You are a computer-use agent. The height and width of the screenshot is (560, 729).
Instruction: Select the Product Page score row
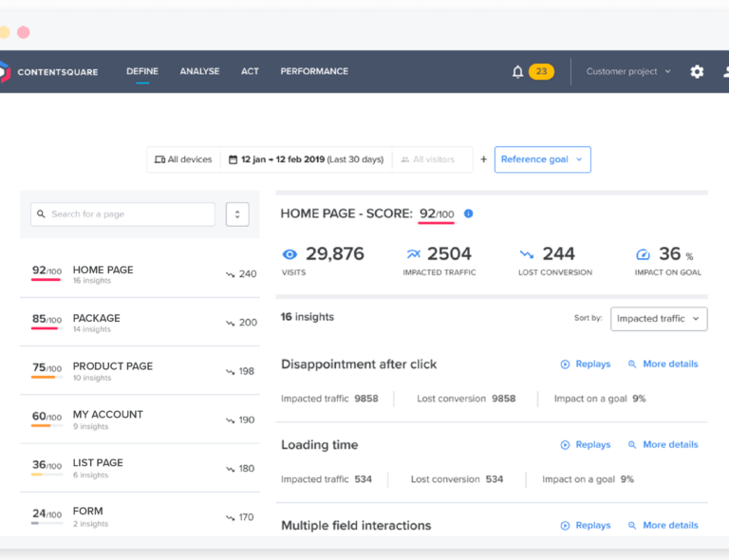pyautogui.click(x=140, y=371)
